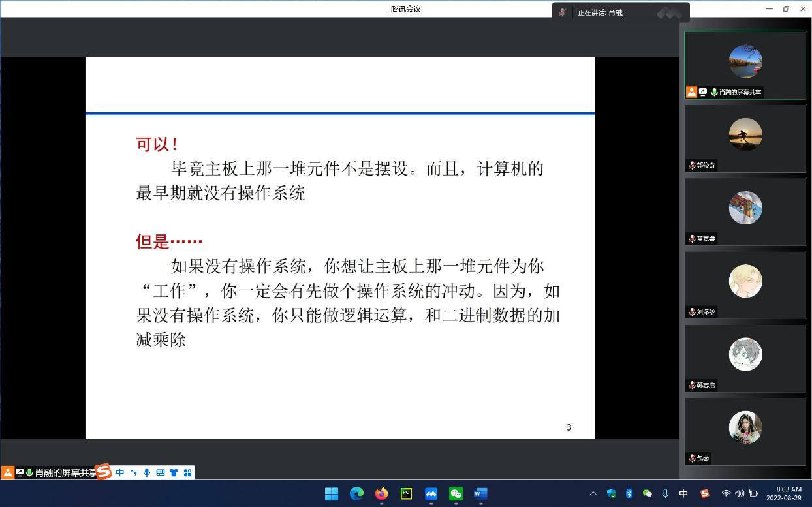
Task: Select 肖融 screen sharing participant tile
Action: (745, 65)
